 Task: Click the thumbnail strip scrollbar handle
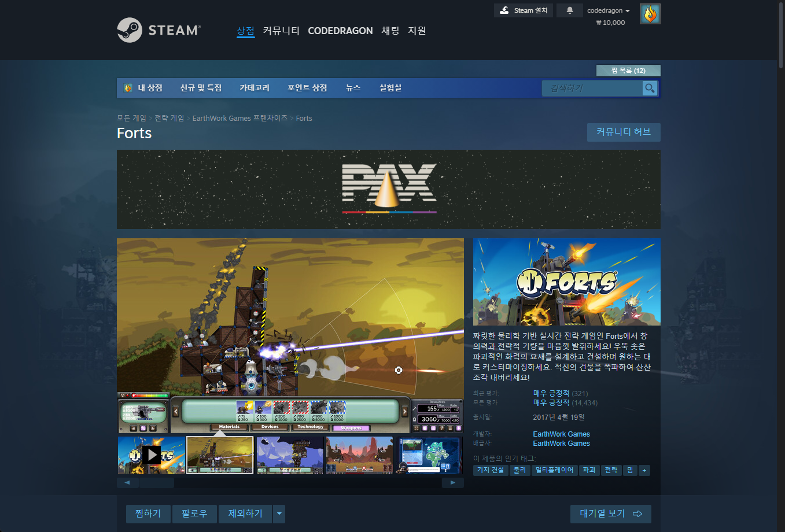coord(157,482)
